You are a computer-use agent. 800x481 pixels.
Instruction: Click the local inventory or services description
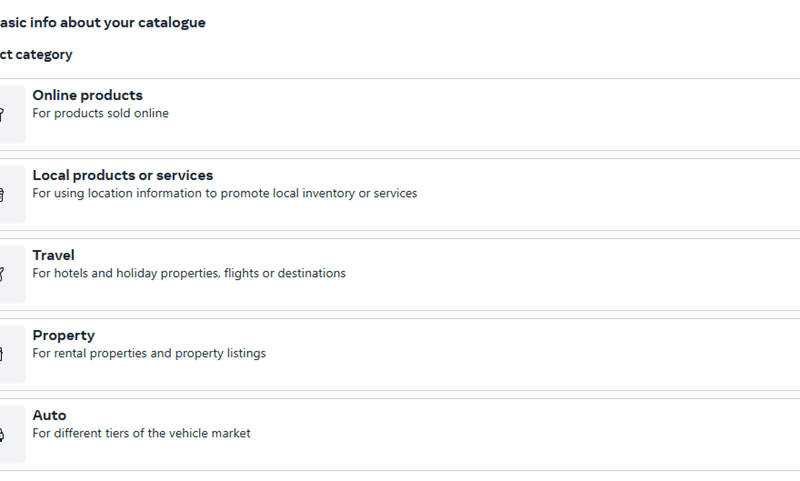tap(225, 193)
